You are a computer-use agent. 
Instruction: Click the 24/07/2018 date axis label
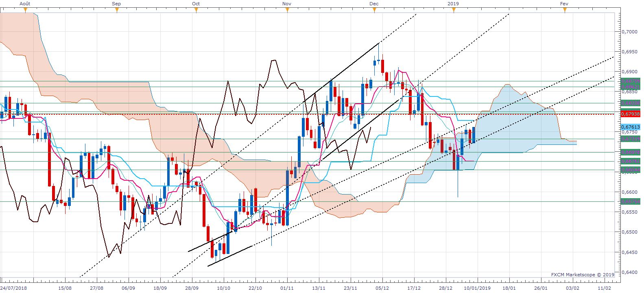(13, 288)
